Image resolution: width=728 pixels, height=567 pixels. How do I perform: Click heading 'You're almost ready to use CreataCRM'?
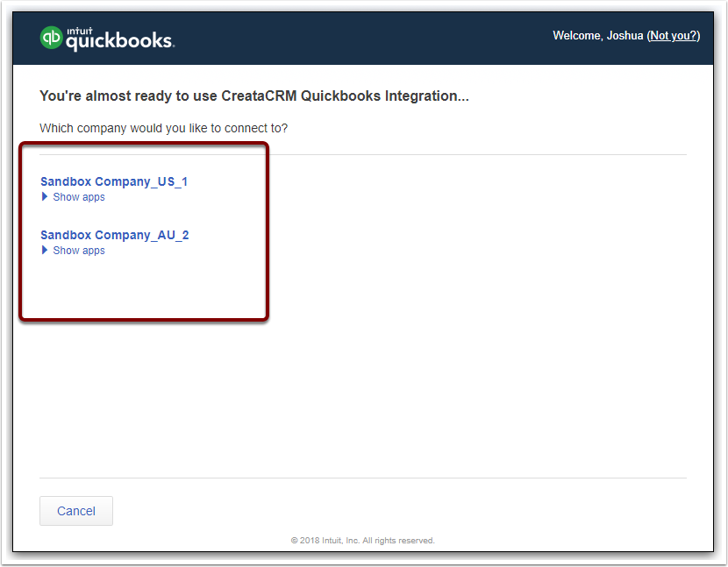tap(254, 96)
